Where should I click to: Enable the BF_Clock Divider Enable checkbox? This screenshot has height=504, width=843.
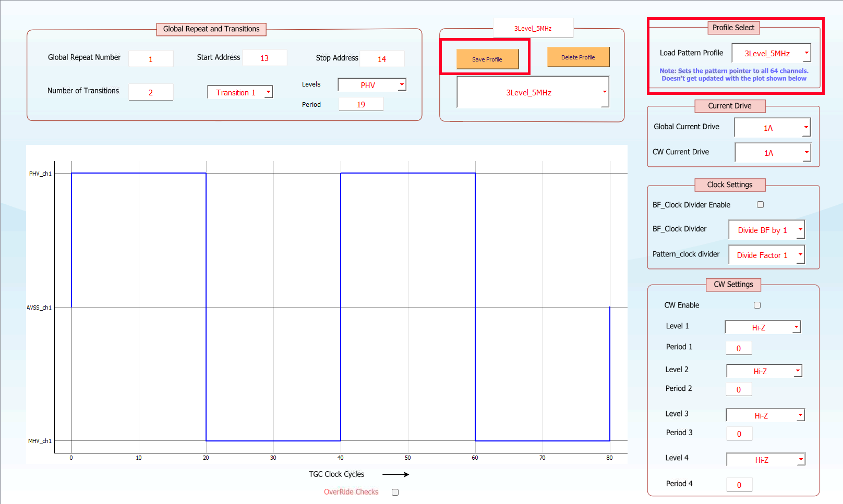pyautogui.click(x=760, y=205)
